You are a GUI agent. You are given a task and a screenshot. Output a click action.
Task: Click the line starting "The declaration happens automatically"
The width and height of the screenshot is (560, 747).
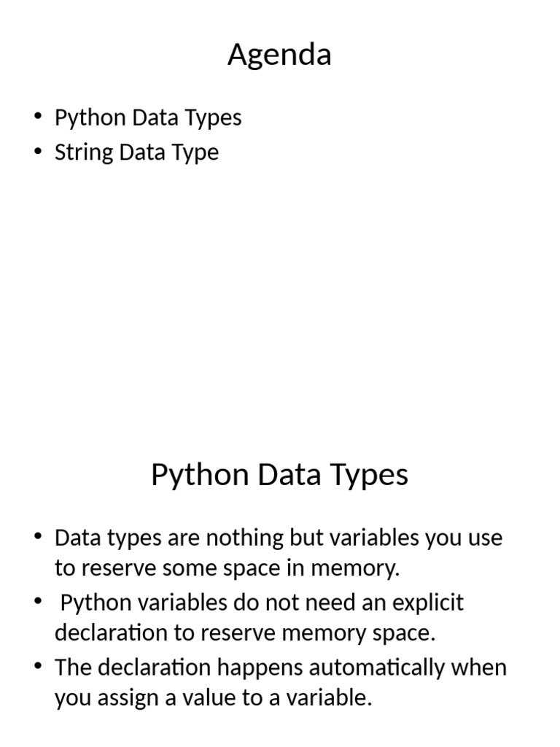(281, 667)
